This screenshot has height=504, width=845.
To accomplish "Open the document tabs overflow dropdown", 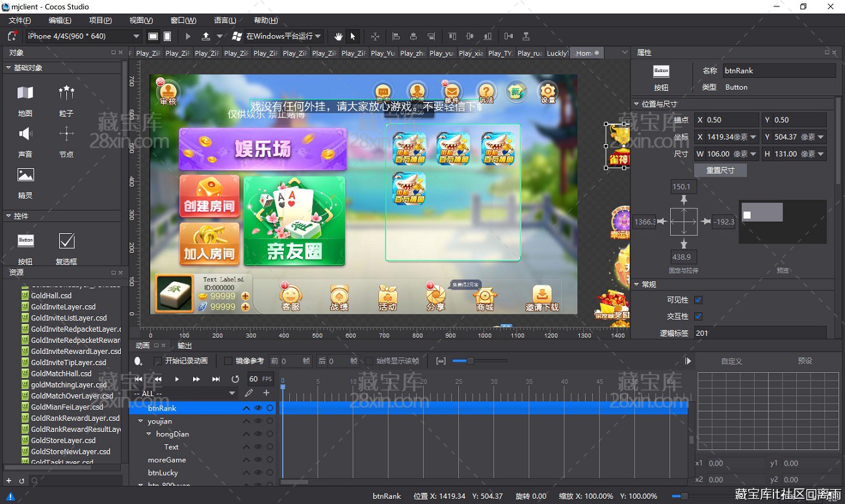I will point(625,53).
